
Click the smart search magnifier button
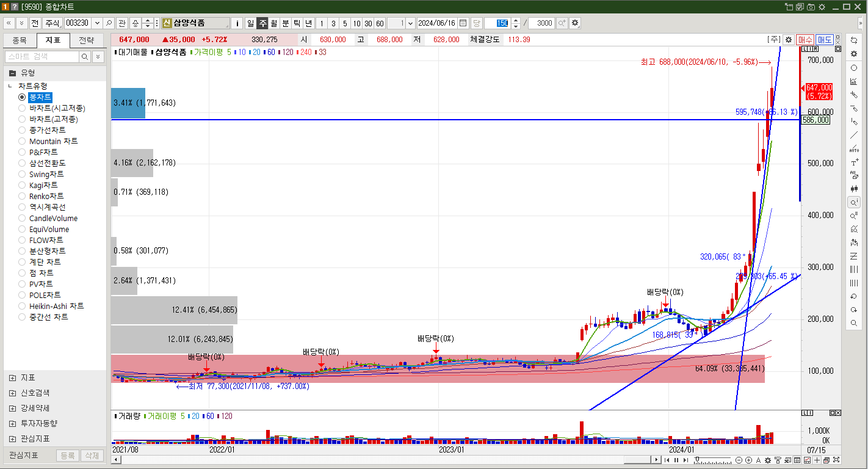point(85,56)
